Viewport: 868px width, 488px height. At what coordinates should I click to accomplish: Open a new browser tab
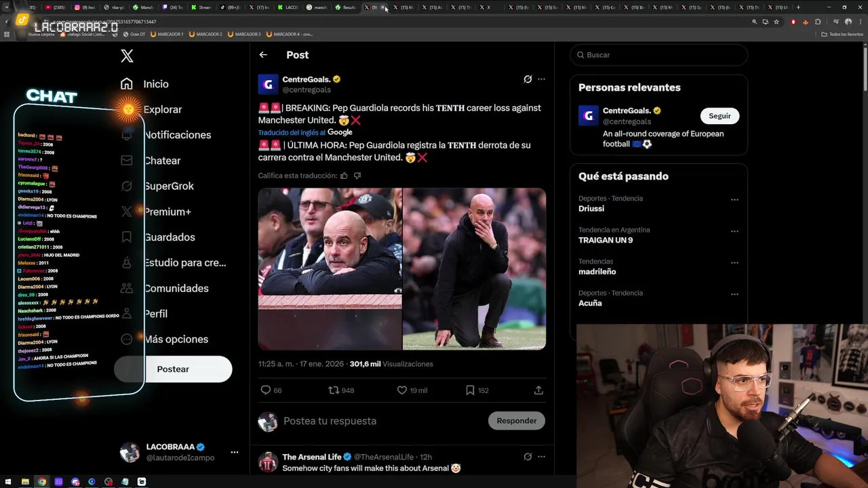[x=798, y=7]
